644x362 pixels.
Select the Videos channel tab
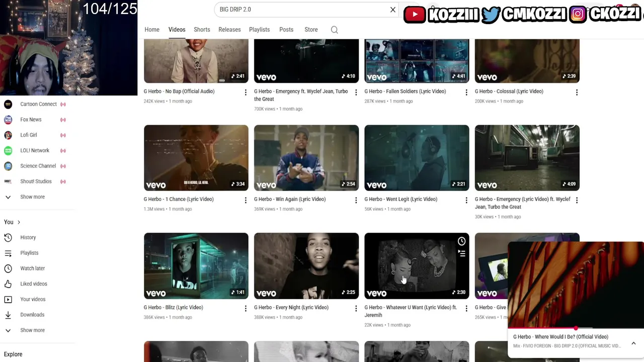coord(177,30)
